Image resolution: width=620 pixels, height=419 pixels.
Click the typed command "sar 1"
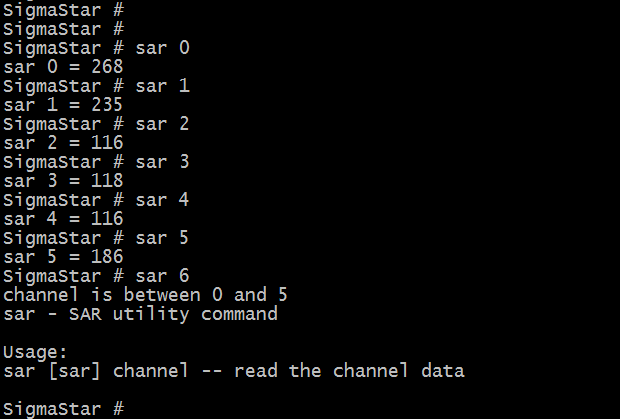[162, 85]
